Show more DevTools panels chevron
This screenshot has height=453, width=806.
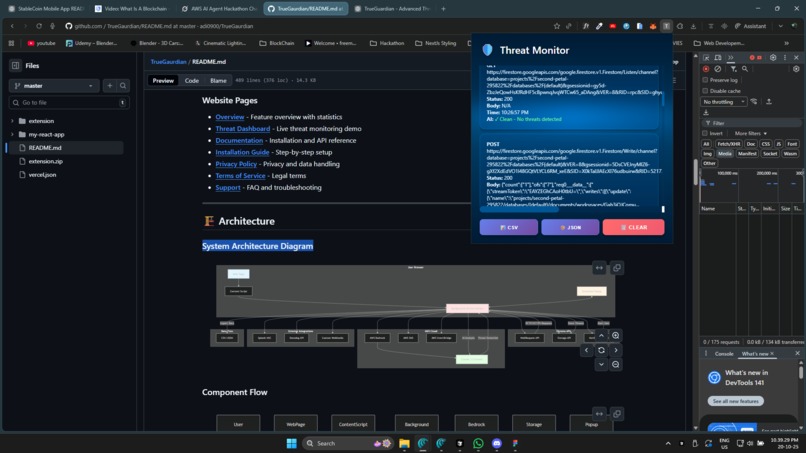tap(730, 58)
